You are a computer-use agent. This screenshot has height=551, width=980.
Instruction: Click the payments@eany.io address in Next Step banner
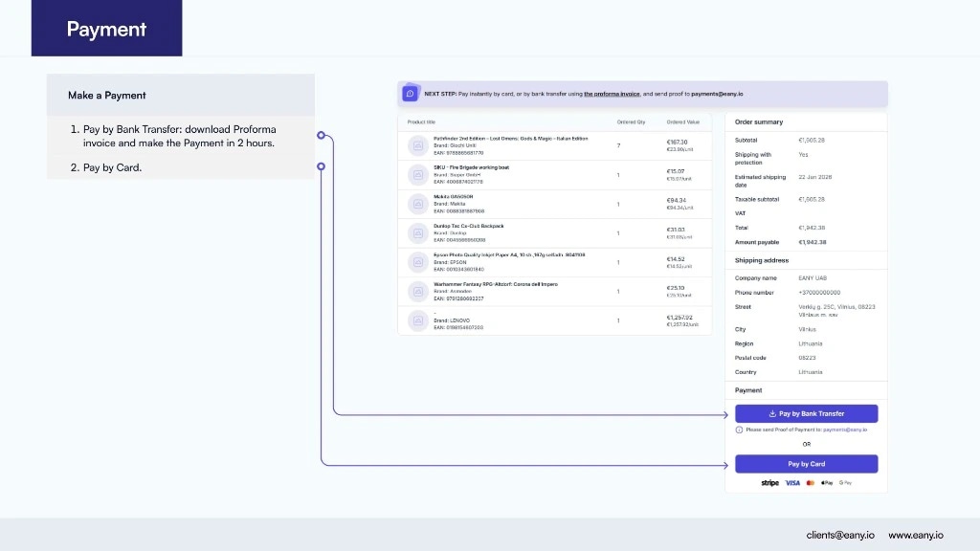pyautogui.click(x=717, y=94)
